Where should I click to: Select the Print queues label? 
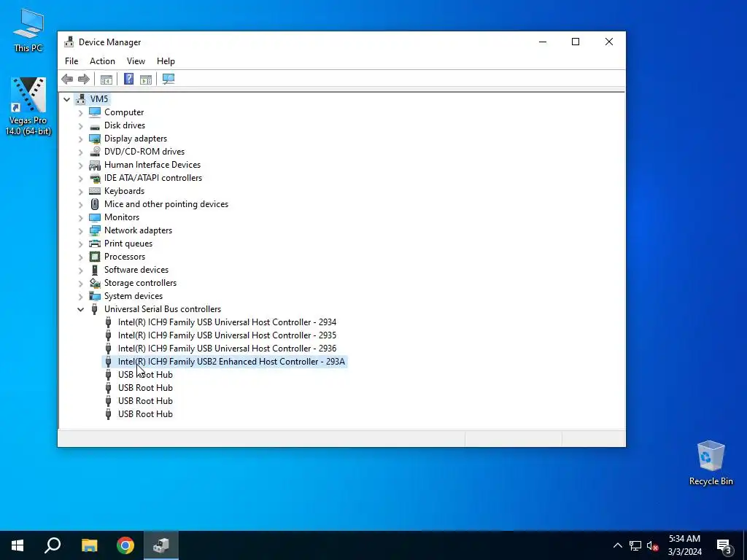coord(128,244)
